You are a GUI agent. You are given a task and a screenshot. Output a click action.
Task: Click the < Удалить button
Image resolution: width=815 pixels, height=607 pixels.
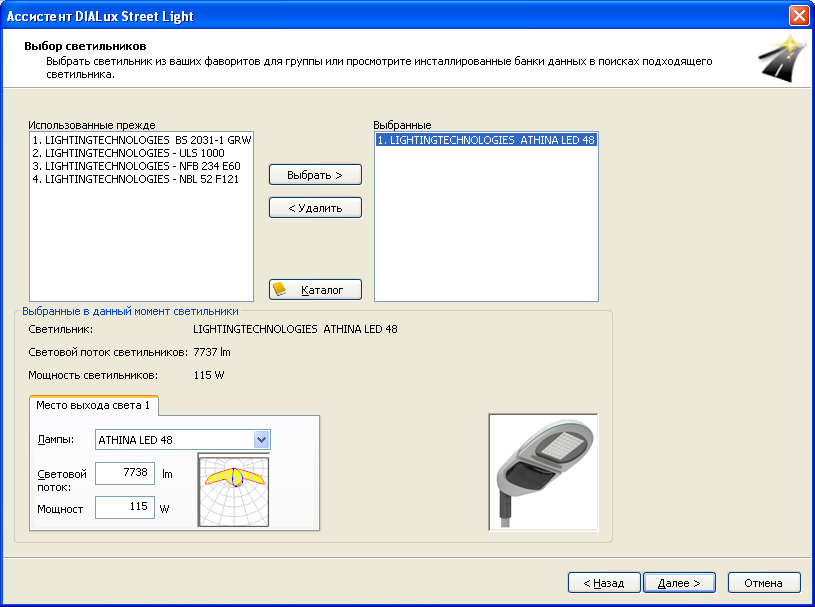(x=315, y=208)
